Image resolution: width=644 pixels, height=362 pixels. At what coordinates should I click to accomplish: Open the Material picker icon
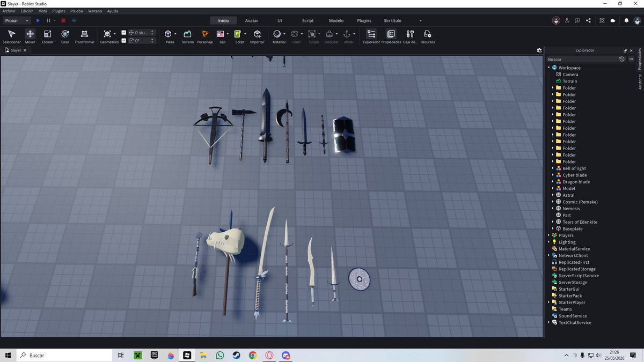click(277, 34)
